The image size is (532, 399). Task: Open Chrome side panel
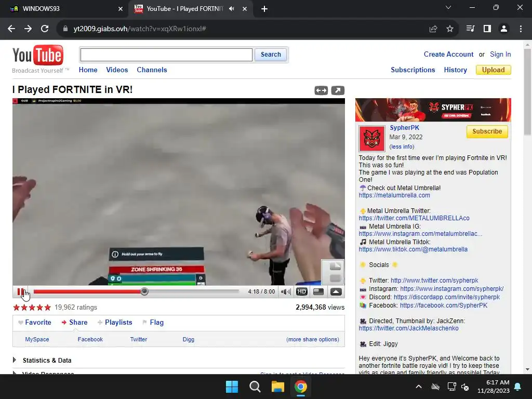pos(487,29)
